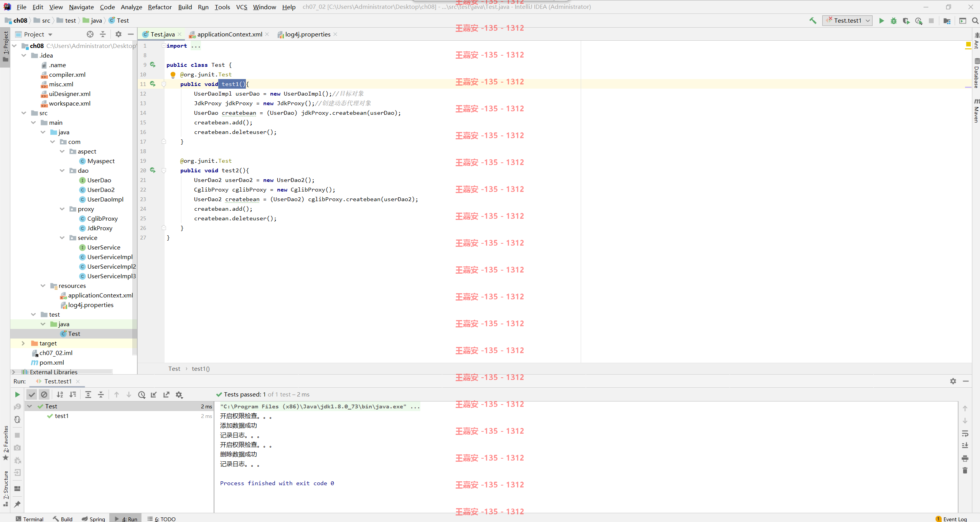Open the Terminal tool window tab
Image resolution: width=980 pixels, height=522 pixels.
30,519
